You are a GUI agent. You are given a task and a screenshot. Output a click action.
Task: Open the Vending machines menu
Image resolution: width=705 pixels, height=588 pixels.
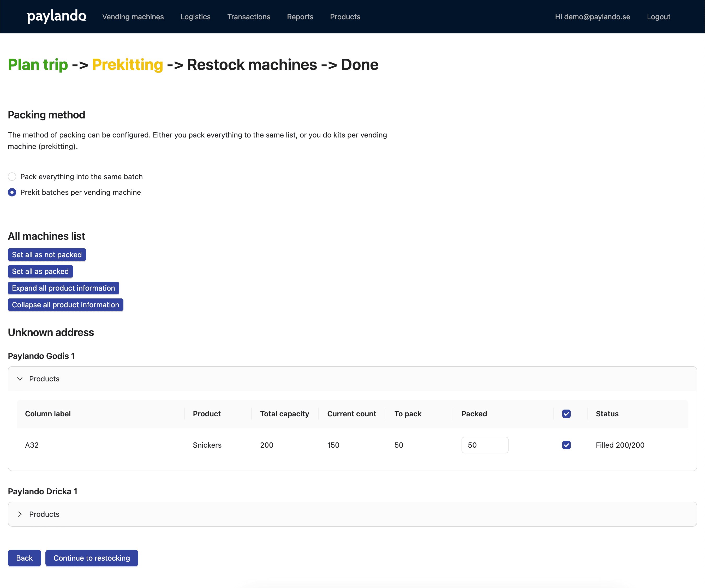pyautogui.click(x=133, y=17)
